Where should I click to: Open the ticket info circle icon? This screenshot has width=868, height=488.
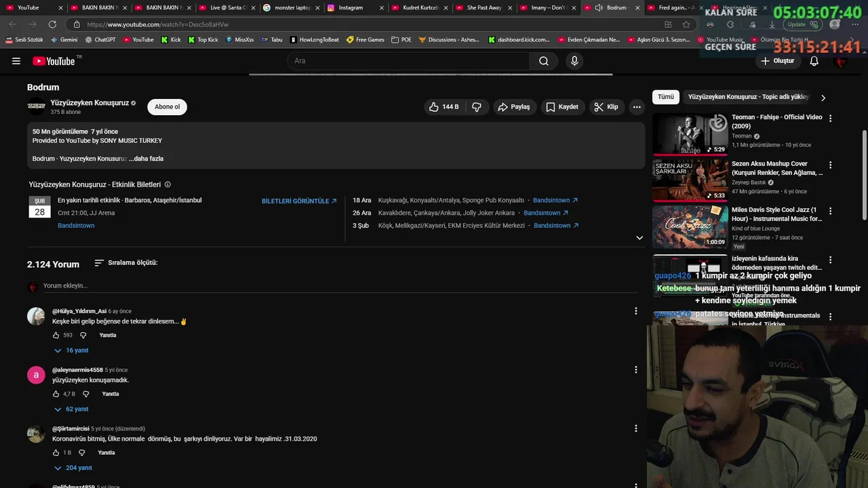167,184
